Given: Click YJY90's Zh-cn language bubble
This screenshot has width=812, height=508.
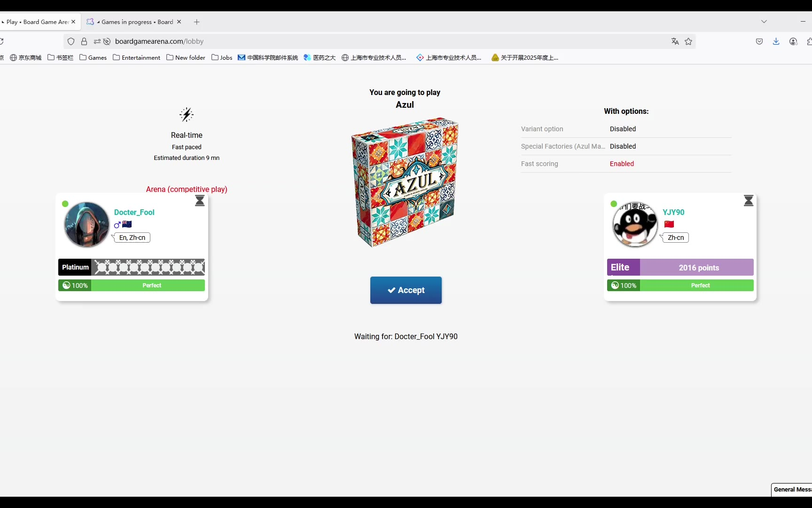Looking at the screenshot, I should point(676,238).
